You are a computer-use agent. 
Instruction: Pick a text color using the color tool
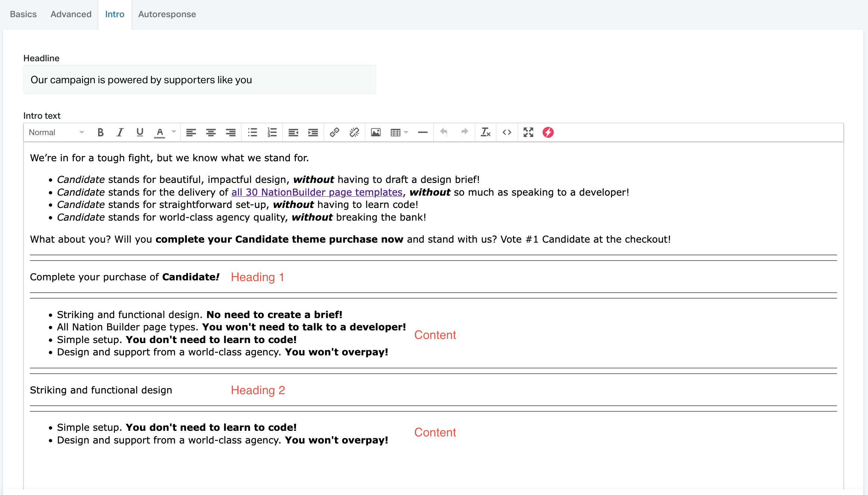coord(159,132)
